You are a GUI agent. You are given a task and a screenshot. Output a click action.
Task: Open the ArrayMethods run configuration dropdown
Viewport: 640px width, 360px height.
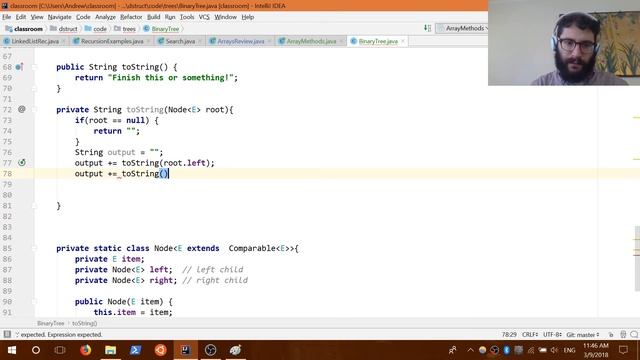[462, 28]
